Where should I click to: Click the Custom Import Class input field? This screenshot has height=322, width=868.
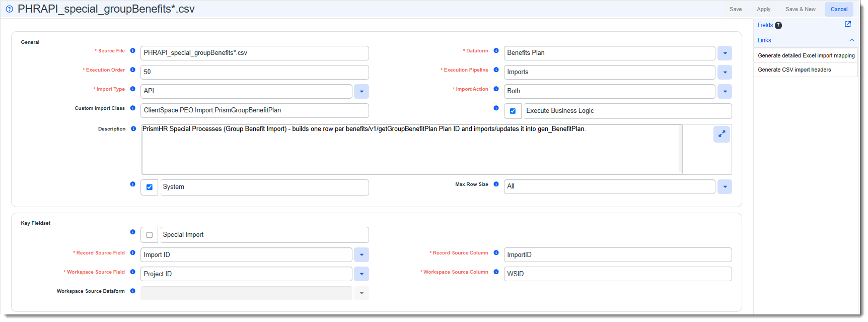(x=255, y=110)
